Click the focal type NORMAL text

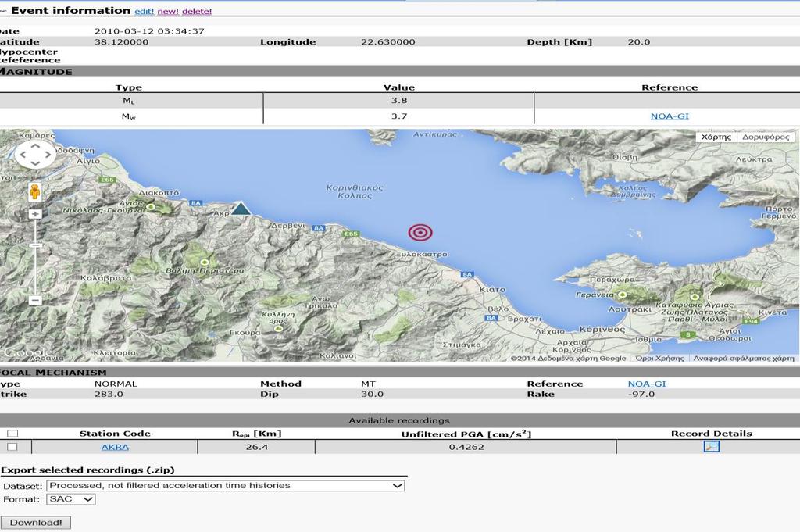pyautogui.click(x=116, y=384)
